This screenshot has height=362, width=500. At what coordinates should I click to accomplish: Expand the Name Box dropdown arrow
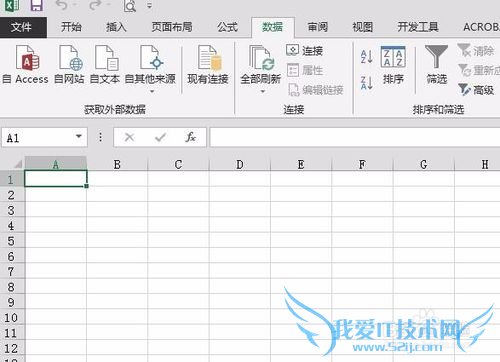coord(79,137)
